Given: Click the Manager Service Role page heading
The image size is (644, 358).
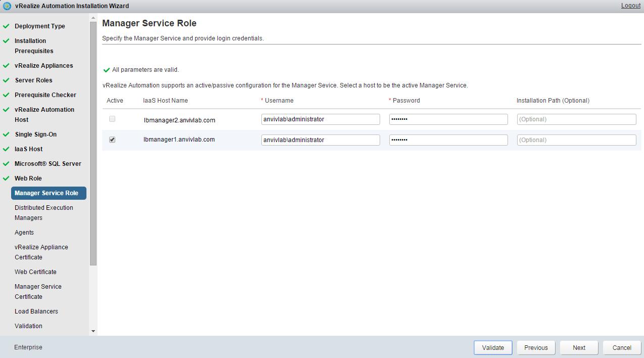Looking at the screenshot, I should [x=149, y=23].
